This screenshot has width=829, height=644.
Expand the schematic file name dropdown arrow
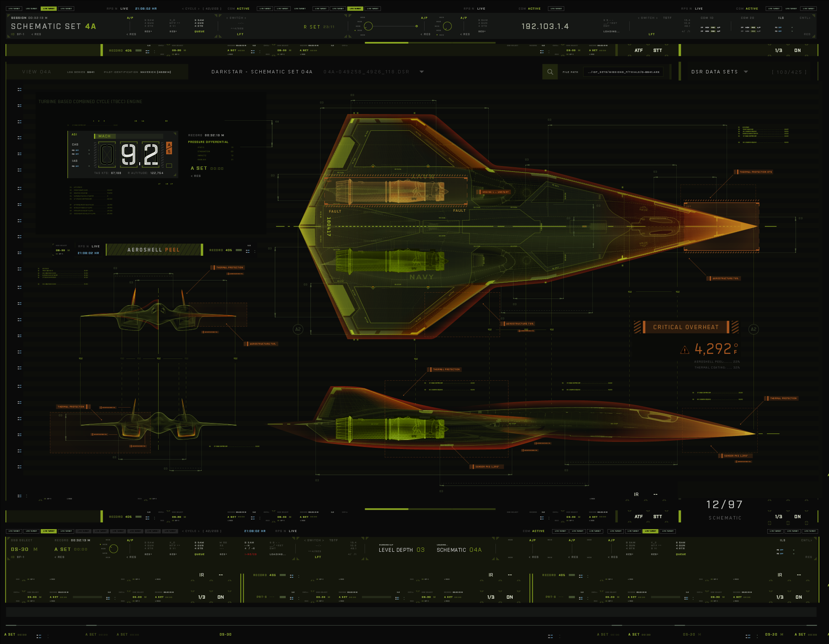tap(422, 72)
